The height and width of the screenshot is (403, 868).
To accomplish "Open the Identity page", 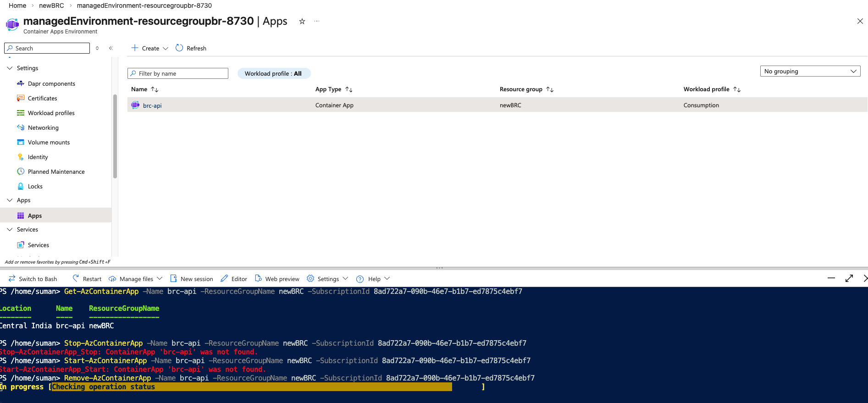I will click(38, 157).
